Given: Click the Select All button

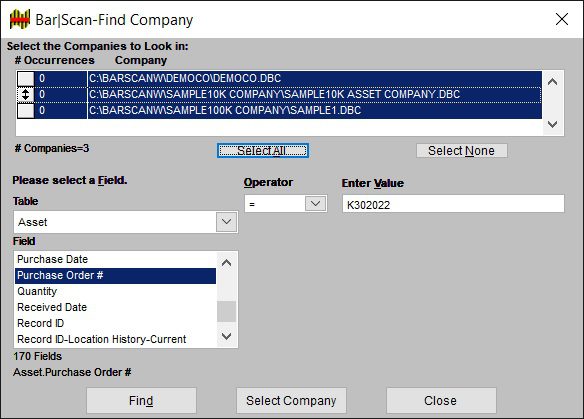Looking at the screenshot, I should click(263, 150).
